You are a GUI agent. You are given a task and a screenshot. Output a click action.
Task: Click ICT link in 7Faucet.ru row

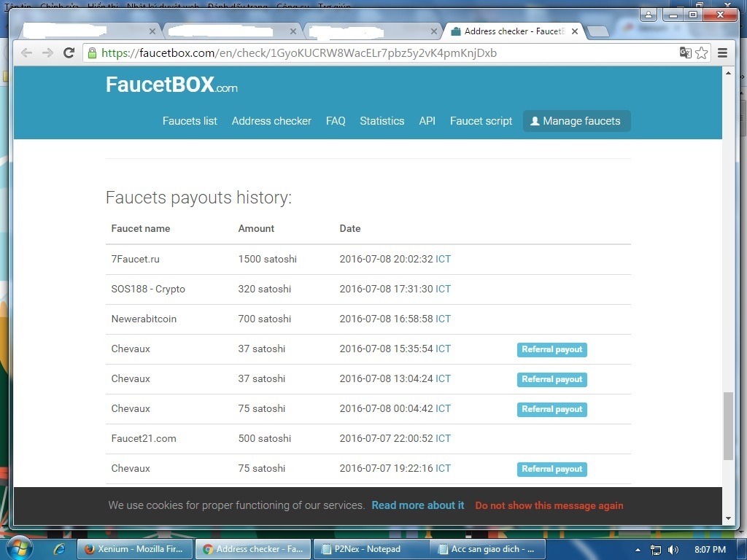pos(443,259)
